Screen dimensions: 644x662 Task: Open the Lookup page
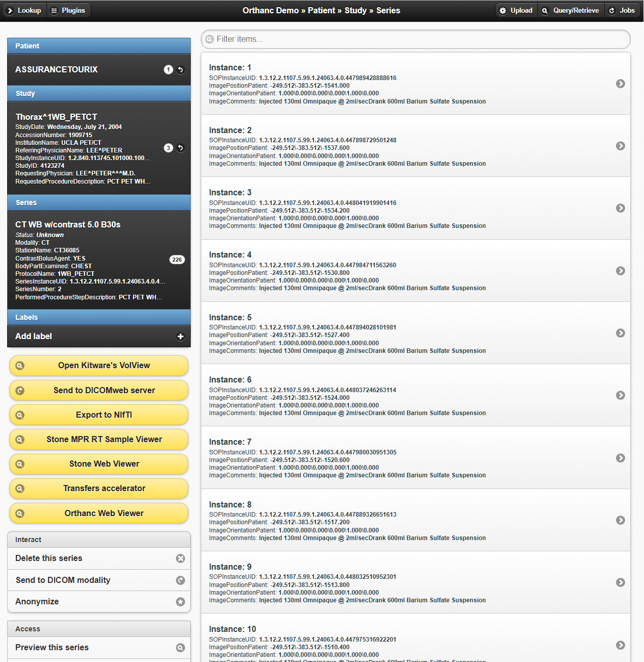click(24, 10)
